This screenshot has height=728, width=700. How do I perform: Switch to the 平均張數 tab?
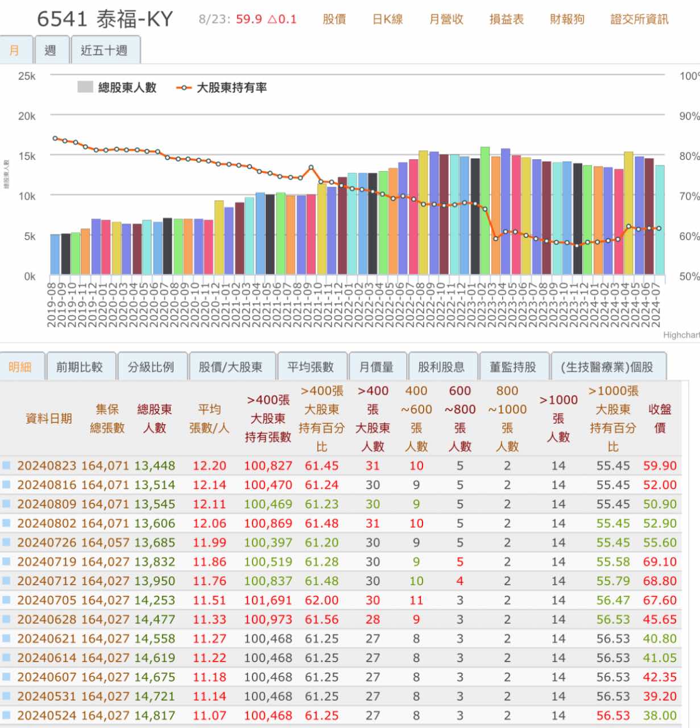(312, 366)
